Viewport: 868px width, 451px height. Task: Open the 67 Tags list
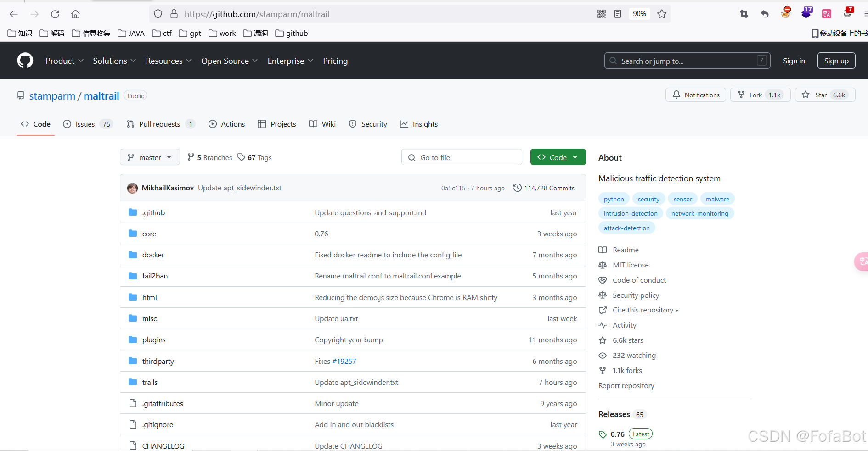point(255,157)
